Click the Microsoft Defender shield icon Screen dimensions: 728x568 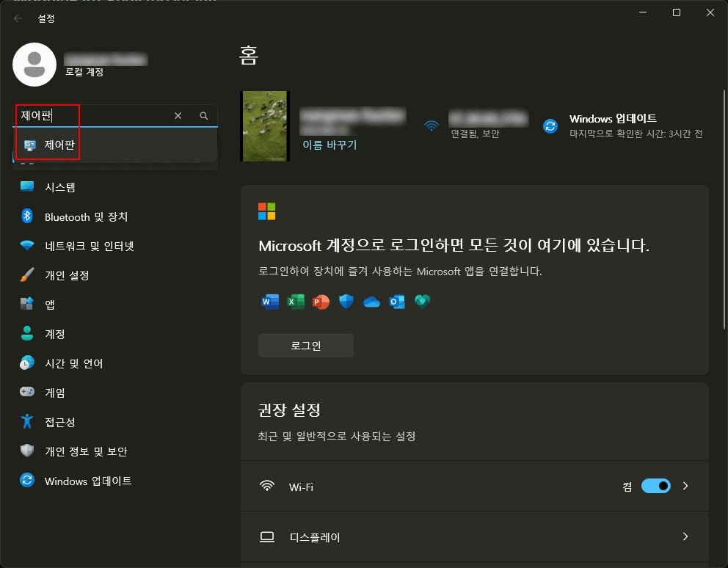(x=346, y=302)
